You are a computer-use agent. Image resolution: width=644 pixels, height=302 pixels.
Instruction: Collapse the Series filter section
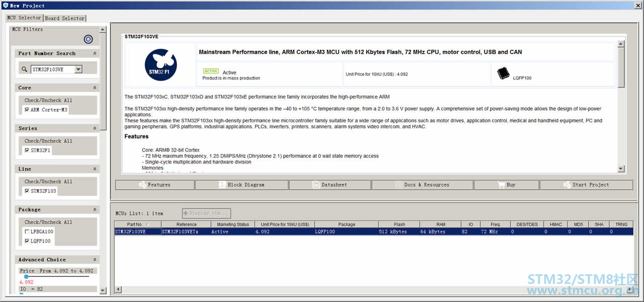pyautogui.click(x=95, y=128)
